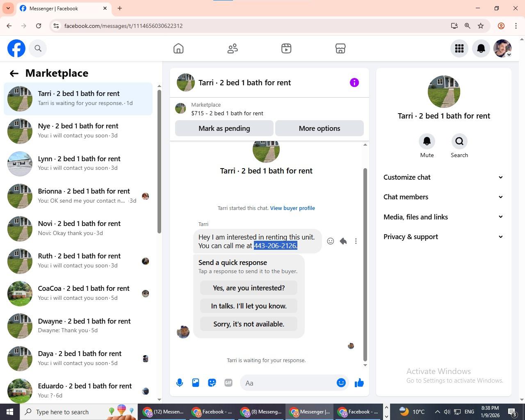Screen dimensions: 525x420
Task: Choose a GIF using the GIF icon
Action: pos(228,383)
